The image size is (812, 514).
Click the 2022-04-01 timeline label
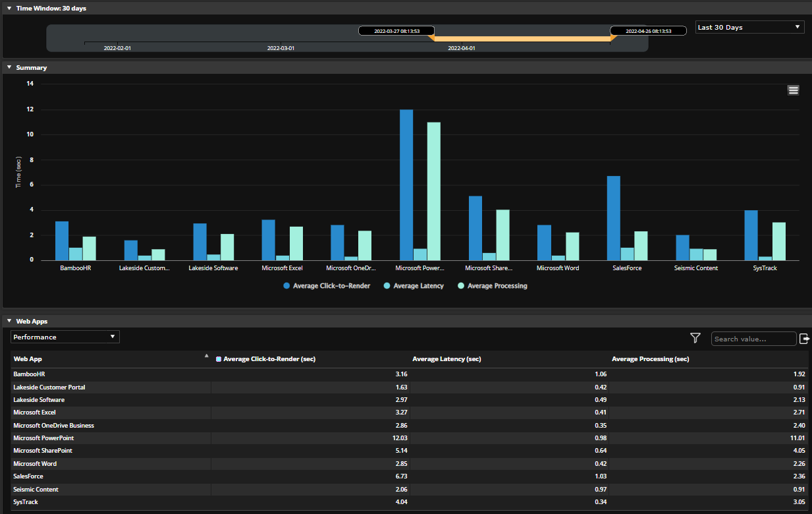[462, 48]
